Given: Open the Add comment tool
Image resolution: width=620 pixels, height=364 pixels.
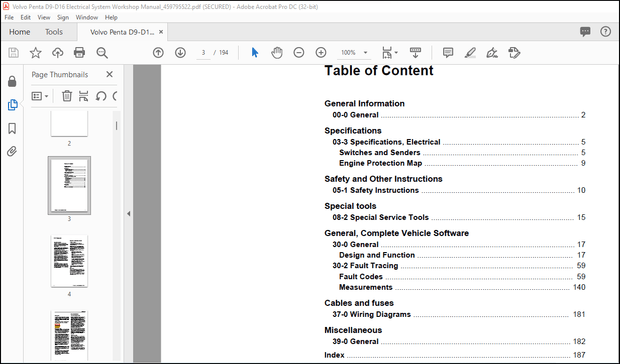Looking at the screenshot, I should pos(448,53).
